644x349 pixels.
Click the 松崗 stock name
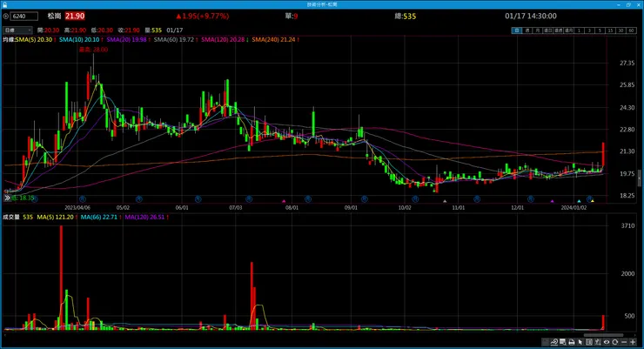pos(54,17)
